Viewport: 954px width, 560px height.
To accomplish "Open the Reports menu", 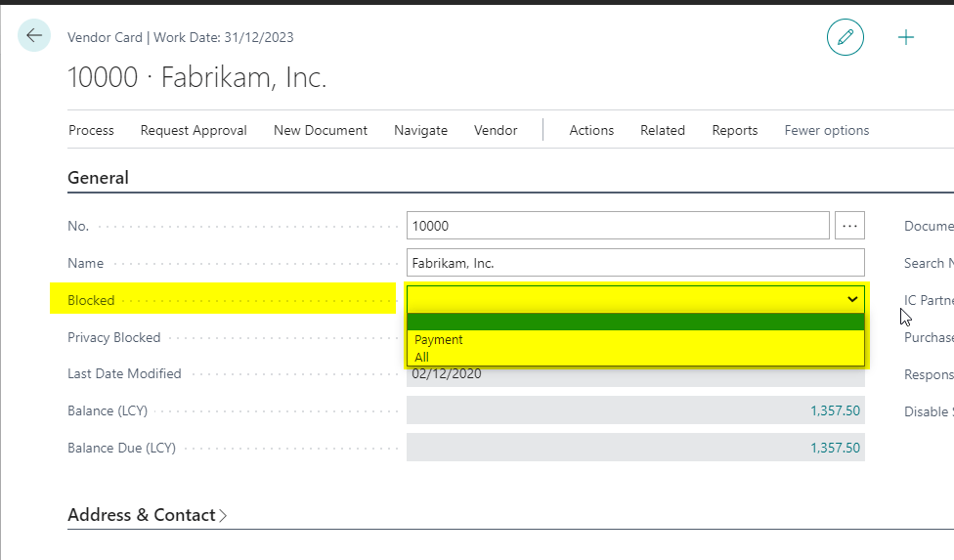I will pos(735,130).
